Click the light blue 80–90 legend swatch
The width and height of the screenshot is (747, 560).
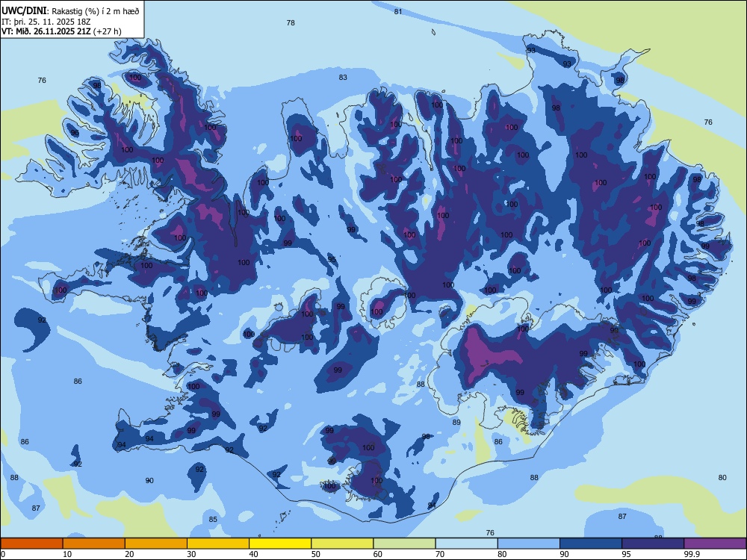point(529,544)
